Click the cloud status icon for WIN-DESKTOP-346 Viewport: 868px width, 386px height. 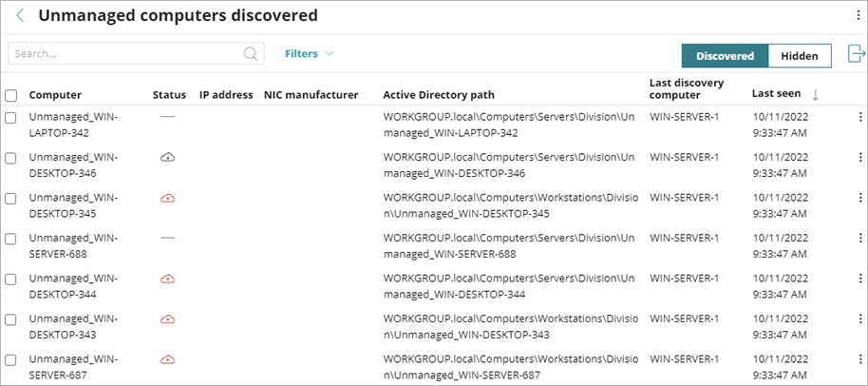[x=167, y=156]
